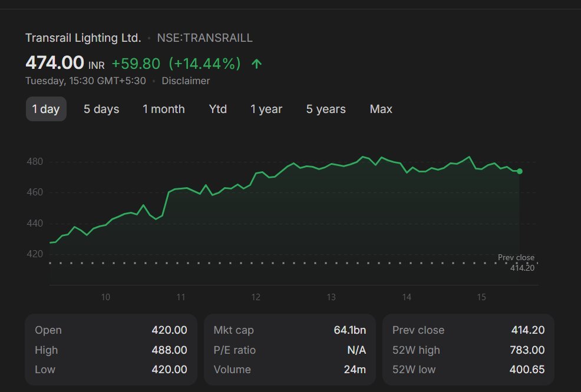The width and height of the screenshot is (581, 392).
Task: Click the 52W high label
Action: click(x=416, y=350)
